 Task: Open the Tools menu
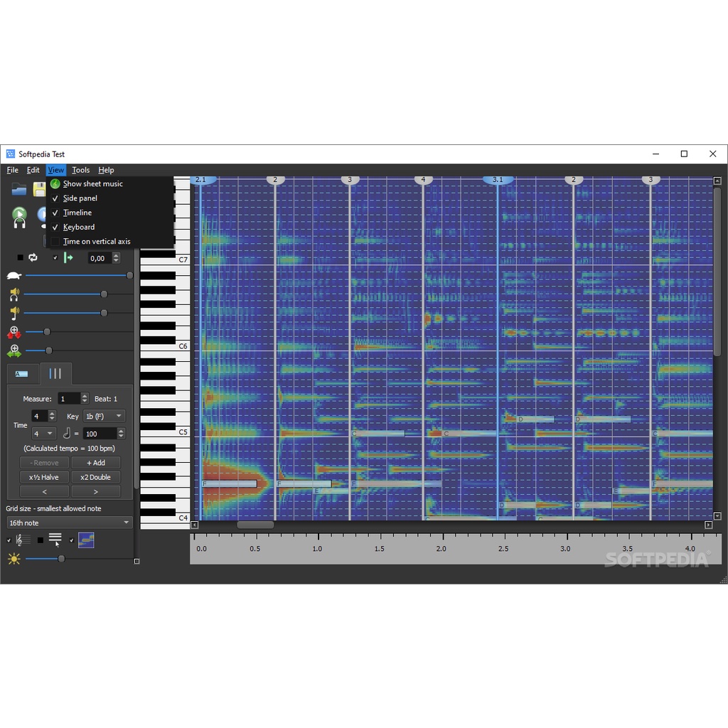click(80, 170)
